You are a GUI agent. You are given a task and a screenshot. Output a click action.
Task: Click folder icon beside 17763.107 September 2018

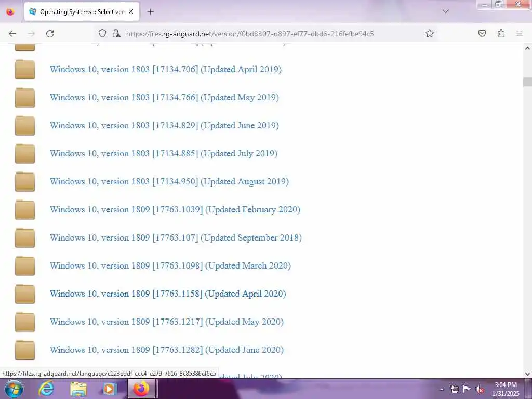point(25,237)
